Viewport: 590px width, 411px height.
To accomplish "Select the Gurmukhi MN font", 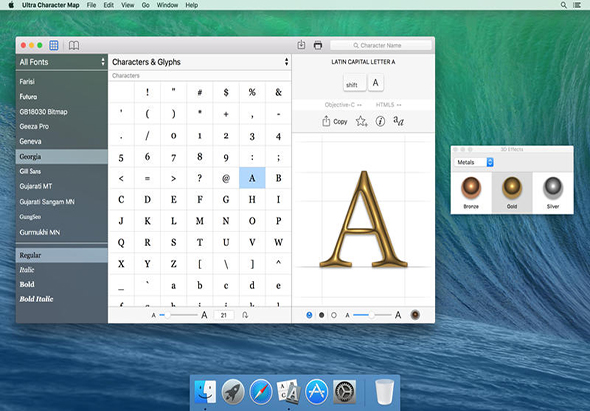I will [62, 232].
